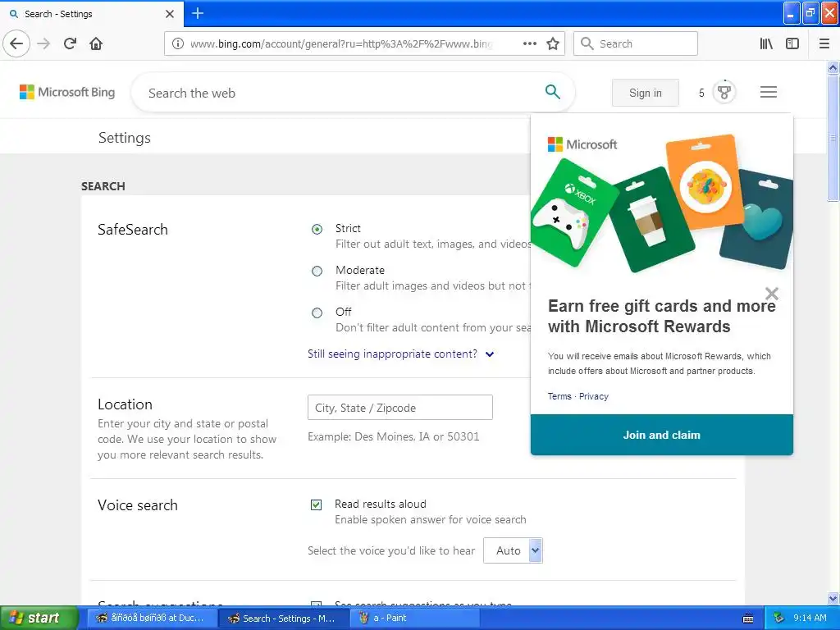Open the Library bookmarks icon
Screen dimensions: 840x630
coord(767,43)
